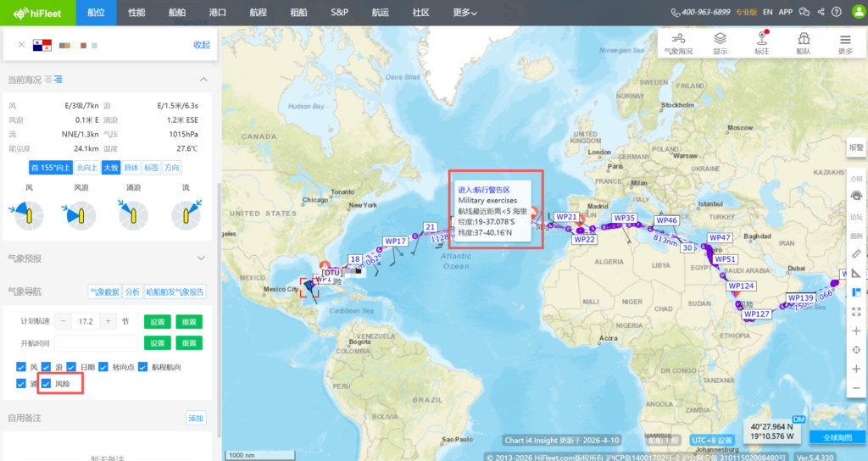This screenshot has width=868, height=461.
Task: Increase planned speed with plus stepper
Action: pos(108,321)
